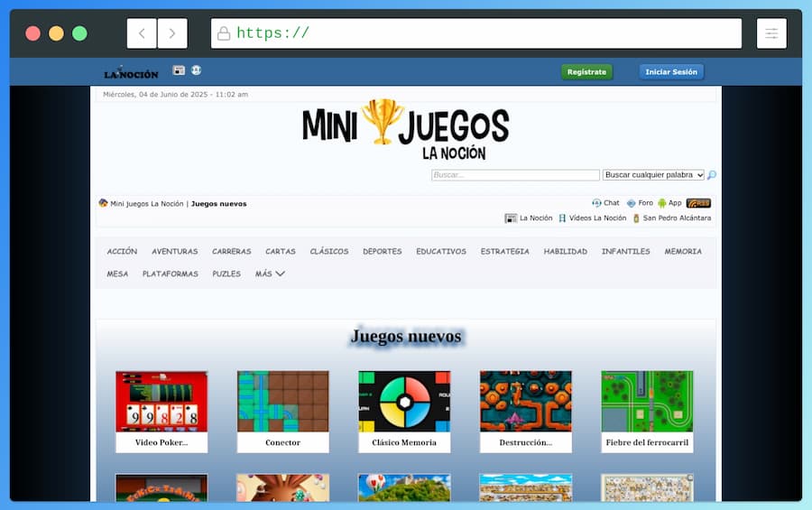Open the ESTRATEGIA category
This screenshot has height=510, width=812.
pyautogui.click(x=505, y=251)
